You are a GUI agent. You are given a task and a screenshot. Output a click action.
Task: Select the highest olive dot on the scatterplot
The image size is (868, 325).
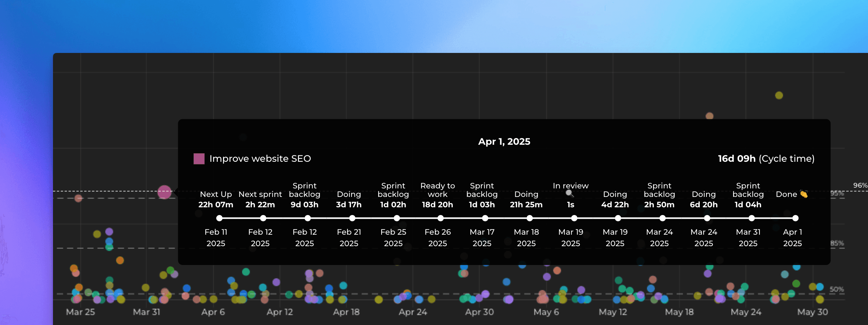(x=779, y=95)
